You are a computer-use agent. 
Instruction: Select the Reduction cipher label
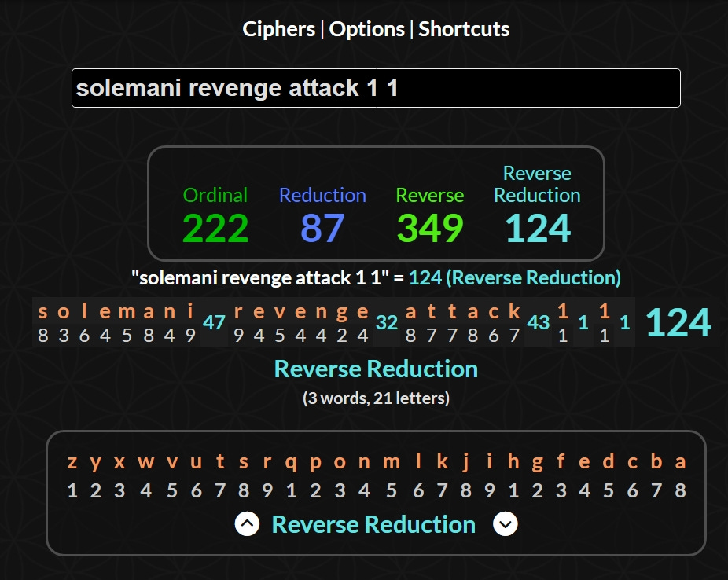[x=322, y=196]
